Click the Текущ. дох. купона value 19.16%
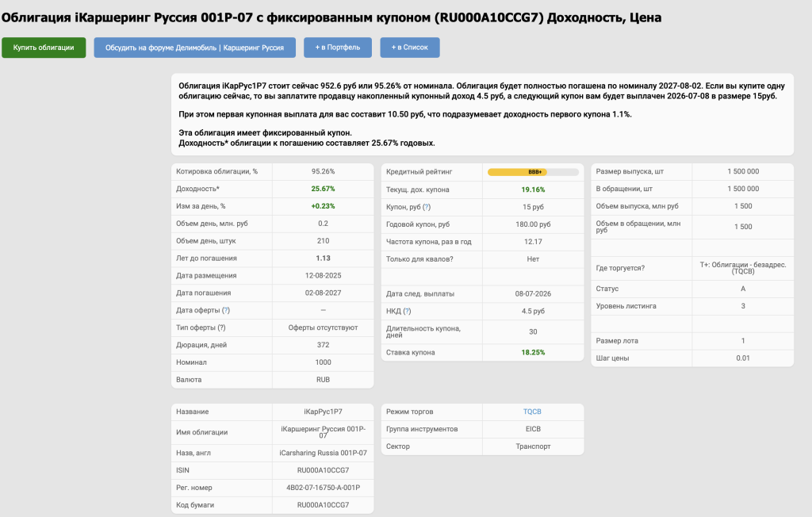The width and height of the screenshot is (812, 517). (x=533, y=190)
